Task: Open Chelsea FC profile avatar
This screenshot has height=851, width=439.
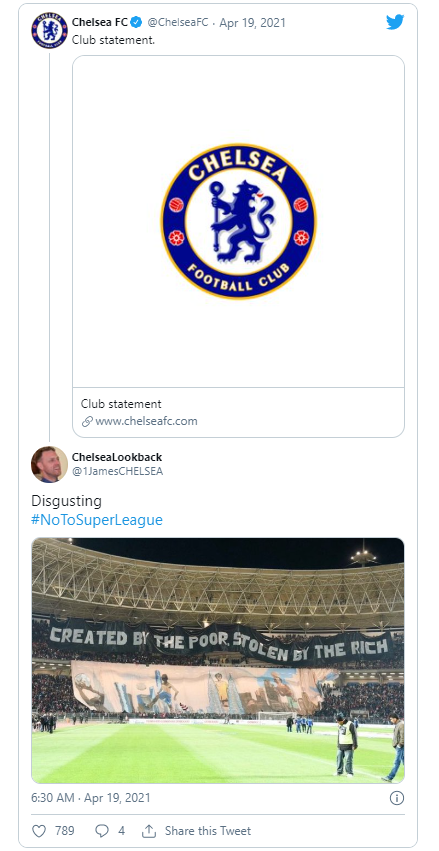Action: pyautogui.click(x=49, y=30)
